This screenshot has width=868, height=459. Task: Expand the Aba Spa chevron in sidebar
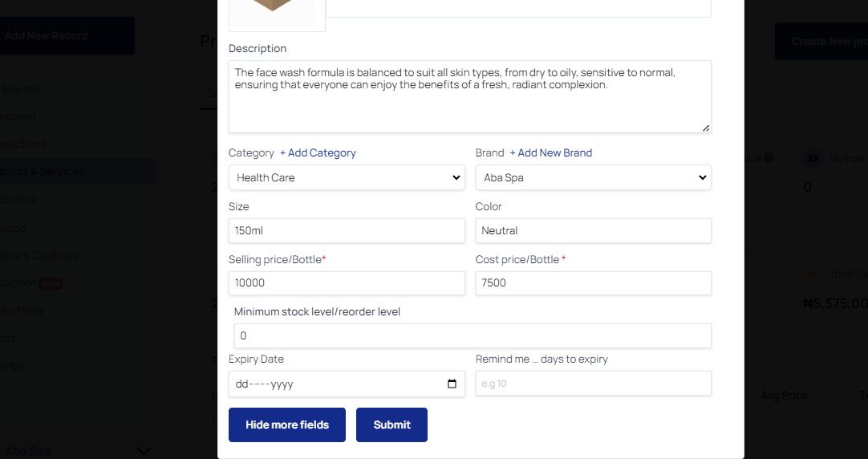click(x=144, y=451)
